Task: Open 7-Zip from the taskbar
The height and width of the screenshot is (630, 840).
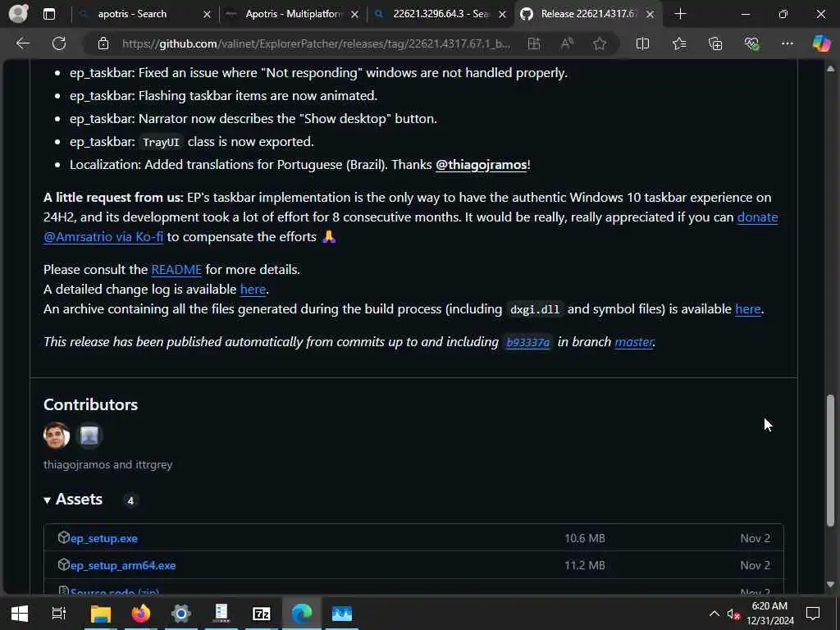Action: [262, 614]
